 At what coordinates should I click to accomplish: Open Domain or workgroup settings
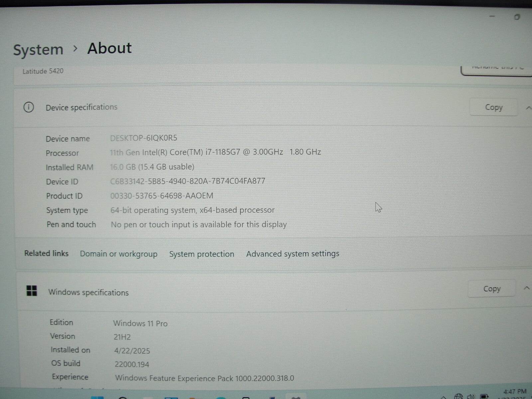[x=118, y=254]
